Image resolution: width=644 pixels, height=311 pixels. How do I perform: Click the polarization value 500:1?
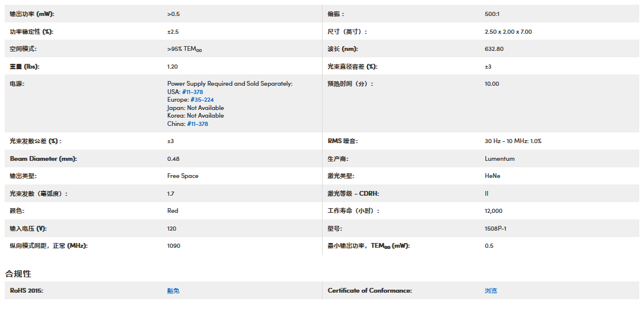[x=492, y=14]
